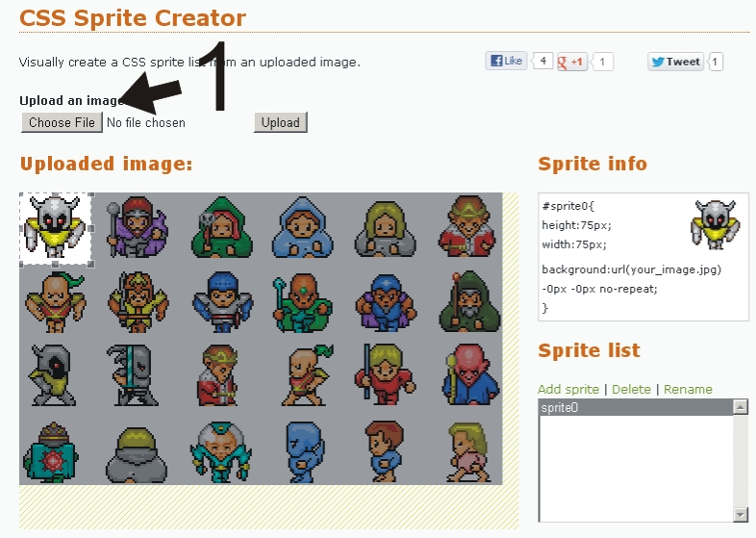Click the blonde red-suited fighter with staff
The height and width of the screenshot is (538, 756).
click(386, 374)
